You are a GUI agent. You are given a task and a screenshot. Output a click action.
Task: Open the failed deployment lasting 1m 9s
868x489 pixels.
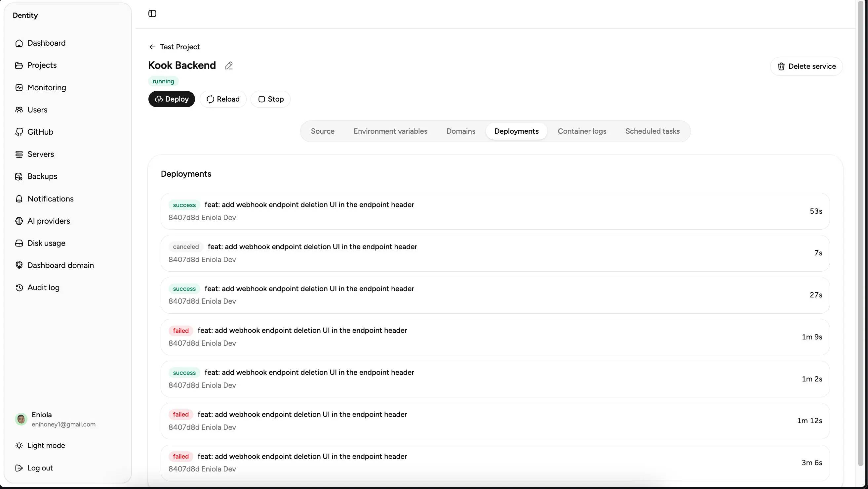click(495, 337)
